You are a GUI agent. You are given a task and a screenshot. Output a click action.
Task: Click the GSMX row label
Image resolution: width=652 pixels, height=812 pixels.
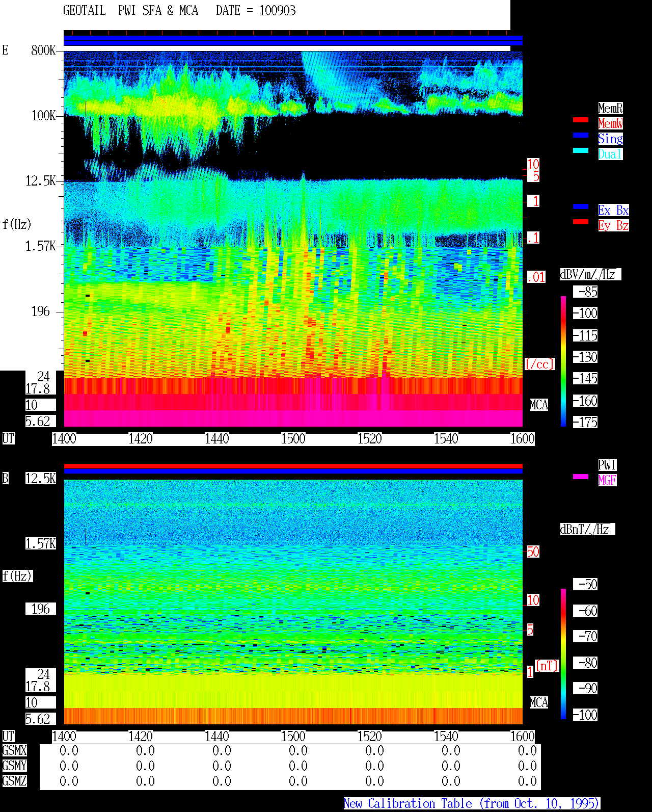pos(14,751)
